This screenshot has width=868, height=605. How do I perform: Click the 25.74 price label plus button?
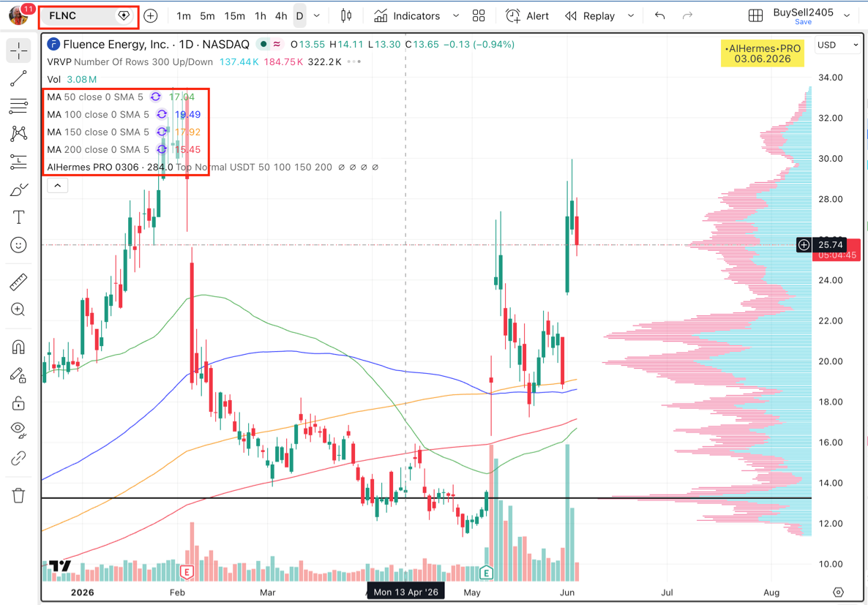coord(804,244)
